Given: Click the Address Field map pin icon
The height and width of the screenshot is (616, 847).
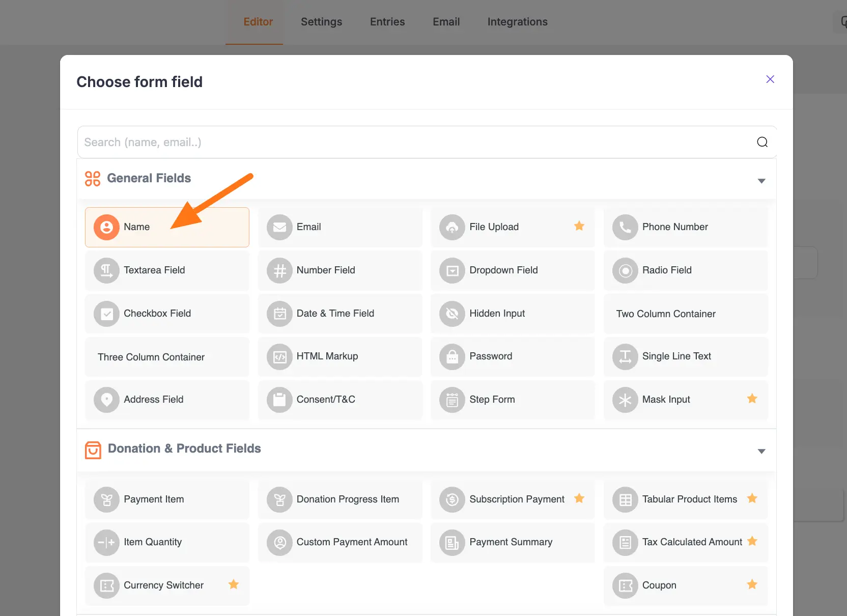Looking at the screenshot, I should [106, 400].
